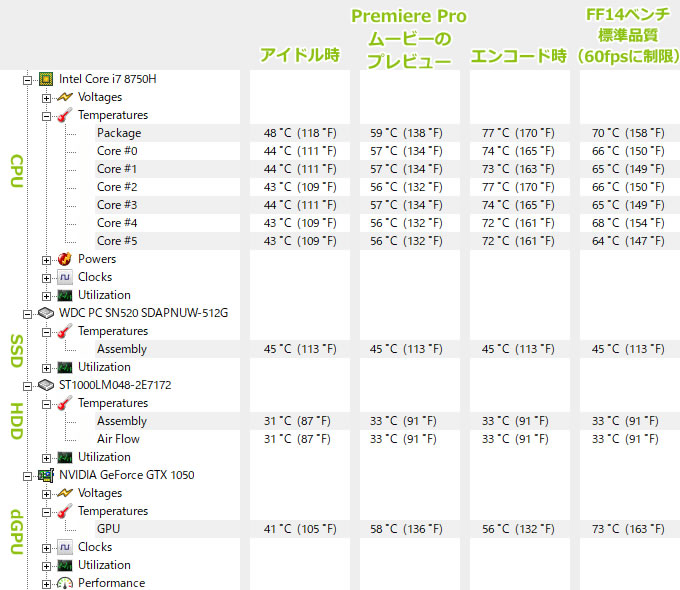Expand the CPU Voltages node

click(46, 98)
